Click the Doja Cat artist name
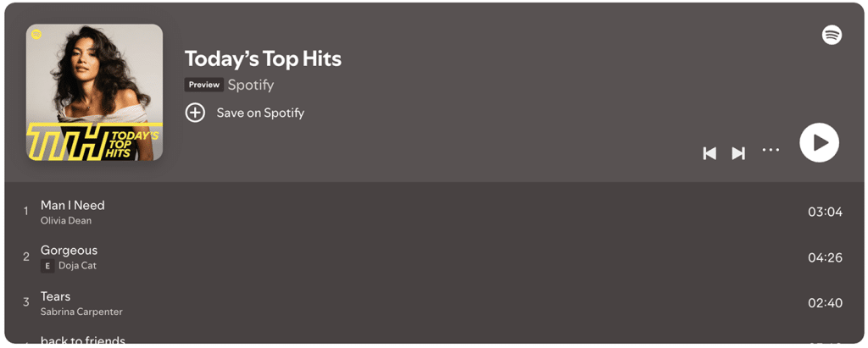The width and height of the screenshot is (868, 348). point(77,266)
